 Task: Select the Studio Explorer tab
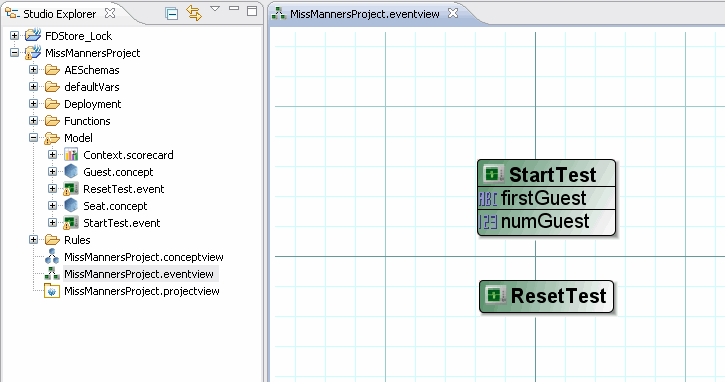click(x=60, y=14)
